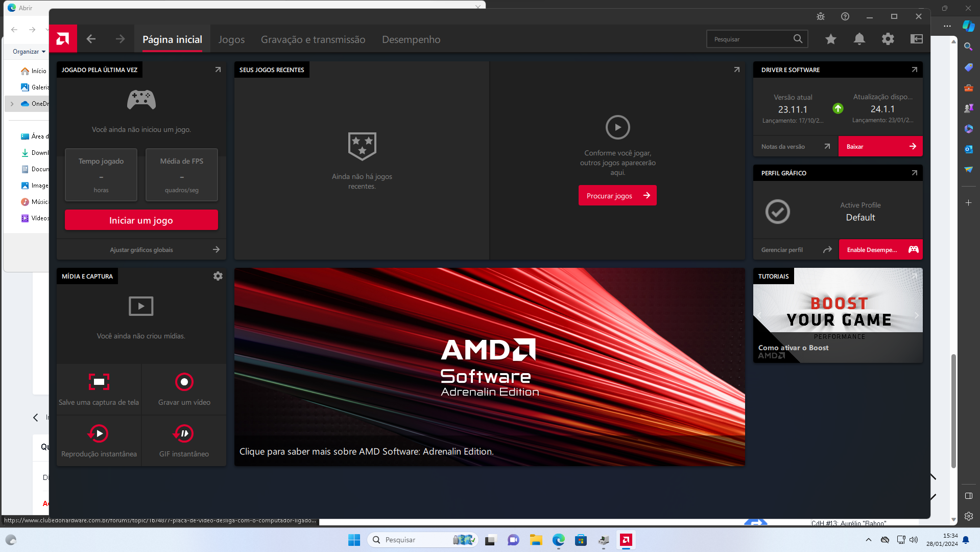Click the Edge page vertical scrollbar
980x552 pixels.
coord(953,411)
